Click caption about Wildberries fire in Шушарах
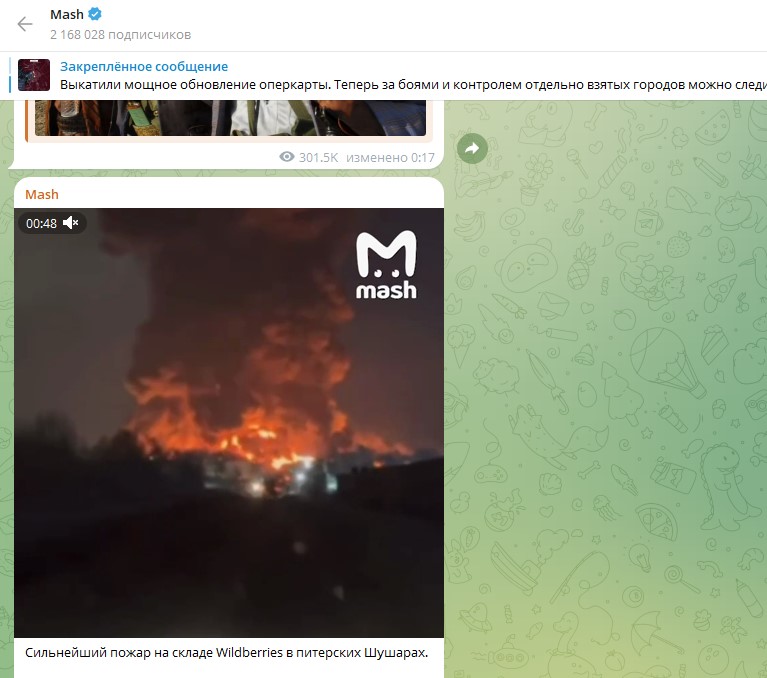The height and width of the screenshot is (678, 767). coord(226,653)
